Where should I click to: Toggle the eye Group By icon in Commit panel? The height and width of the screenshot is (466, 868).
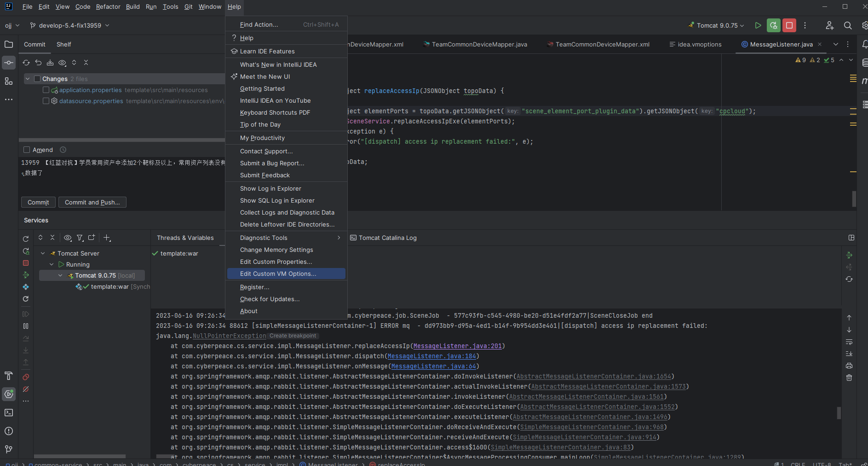click(62, 63)
